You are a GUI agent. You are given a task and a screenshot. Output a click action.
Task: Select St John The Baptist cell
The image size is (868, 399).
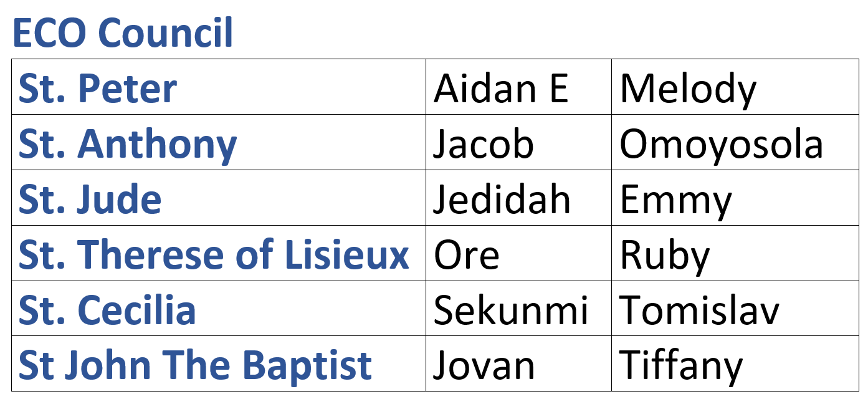(219, 363)
